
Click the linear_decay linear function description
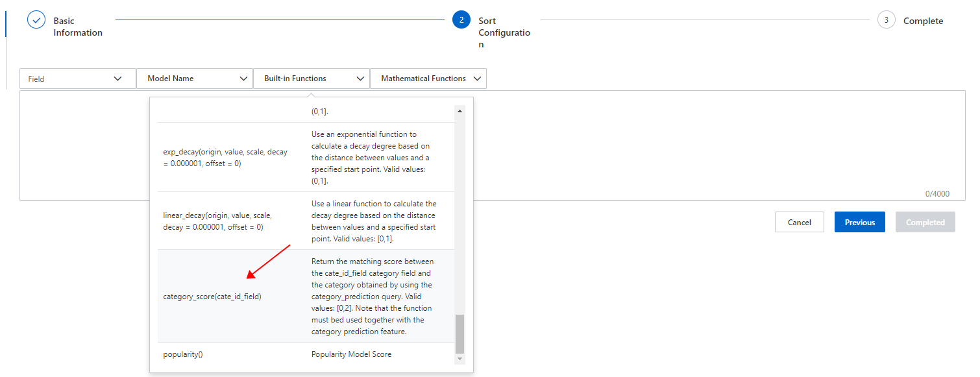374,221
